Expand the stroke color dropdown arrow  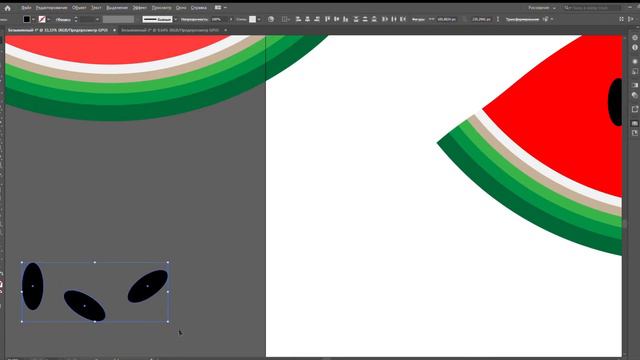click(49, 19)
